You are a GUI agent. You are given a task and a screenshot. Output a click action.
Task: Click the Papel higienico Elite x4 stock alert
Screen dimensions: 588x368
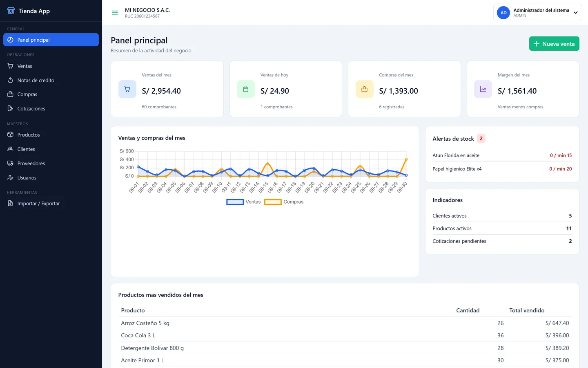[x=502, y=169]
